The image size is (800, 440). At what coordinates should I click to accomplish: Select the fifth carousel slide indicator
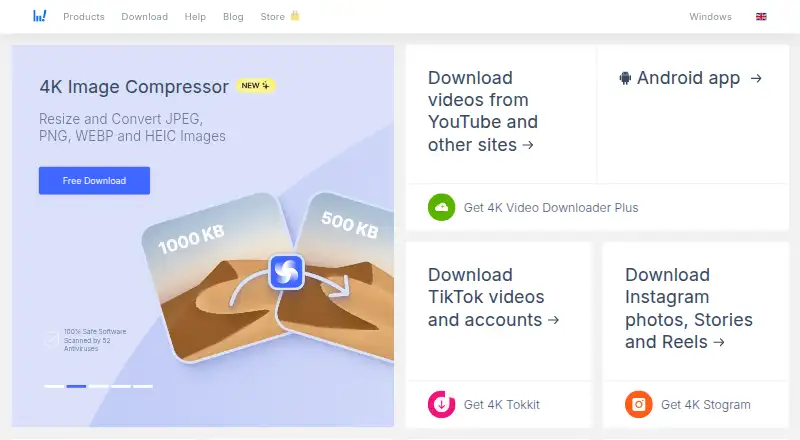tap(143, 386)
